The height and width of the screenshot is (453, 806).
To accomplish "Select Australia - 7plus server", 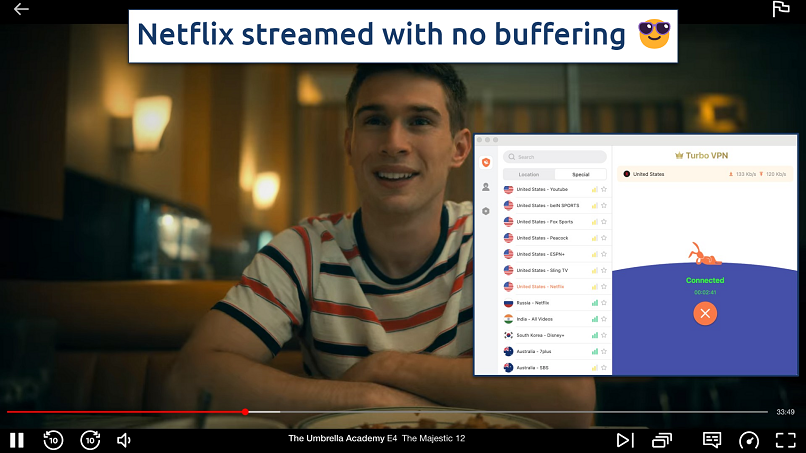I will [x=555, y=352].
